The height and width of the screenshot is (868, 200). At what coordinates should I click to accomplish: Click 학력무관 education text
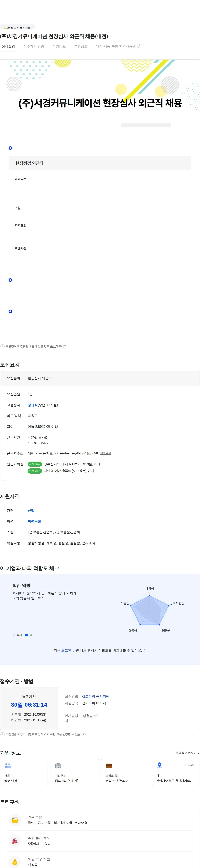click(34, 521)
